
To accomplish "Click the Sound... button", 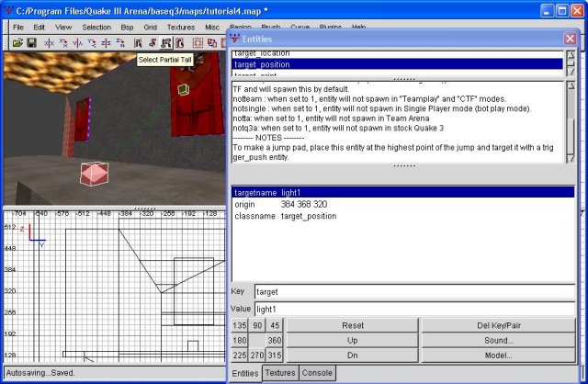I will coord(499,341).
